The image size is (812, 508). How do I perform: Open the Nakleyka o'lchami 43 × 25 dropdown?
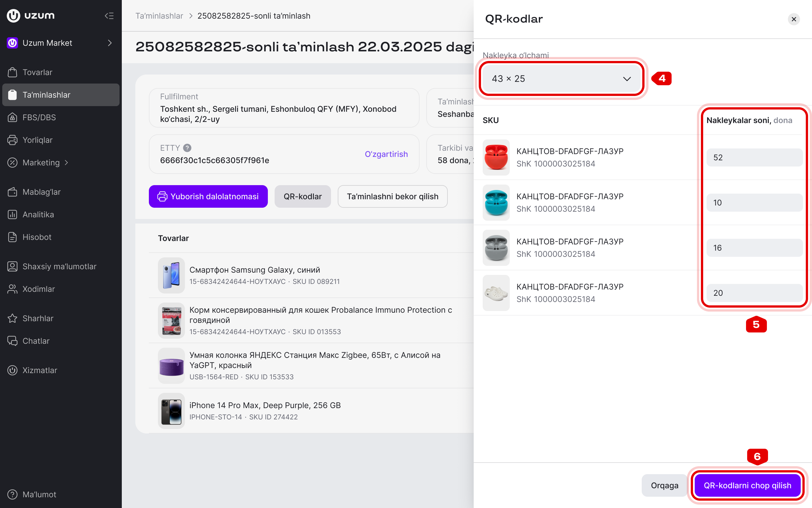(x=561, y=79)
